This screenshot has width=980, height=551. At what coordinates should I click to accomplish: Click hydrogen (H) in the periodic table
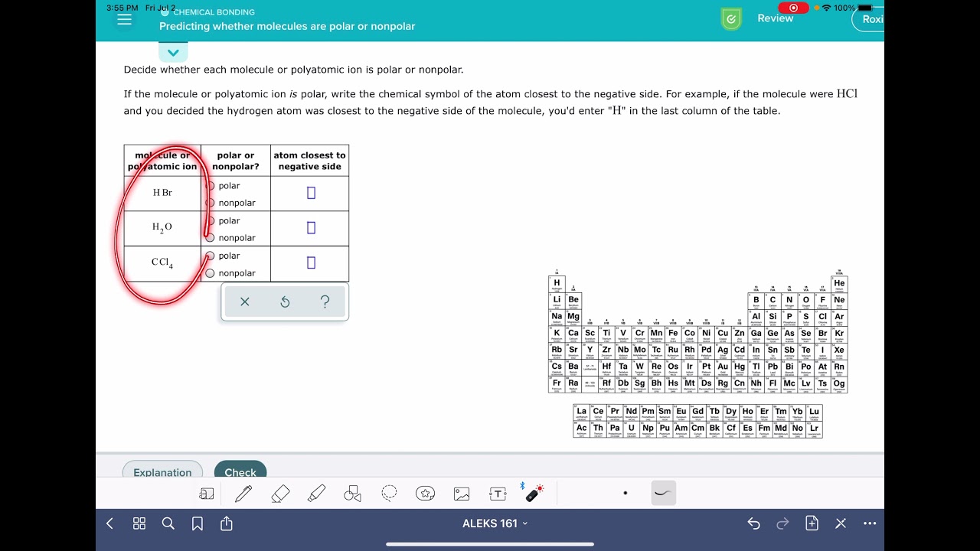click(x=557, y=285)
